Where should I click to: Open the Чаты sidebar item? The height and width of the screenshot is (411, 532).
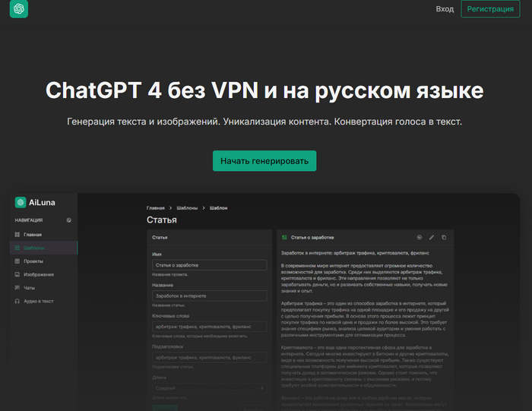point(43,288)
